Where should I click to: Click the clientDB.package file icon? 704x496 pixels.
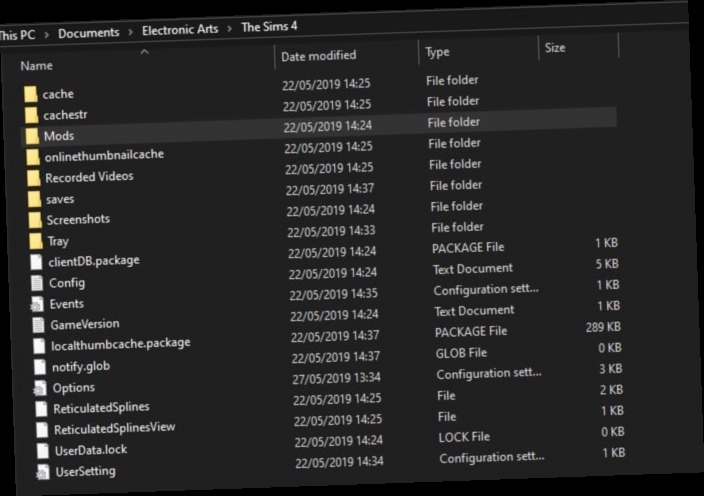point(36,262)
